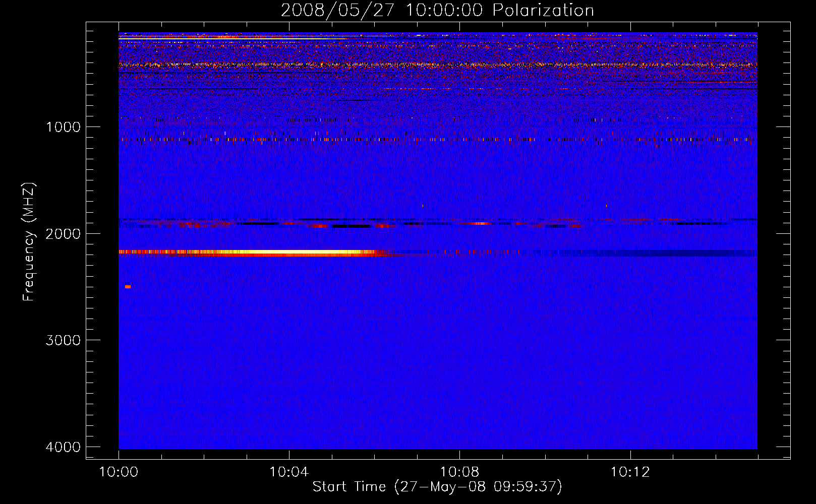Click the plot title '2008/05/27 10:00:00 Polarization'

click(437, 10)
